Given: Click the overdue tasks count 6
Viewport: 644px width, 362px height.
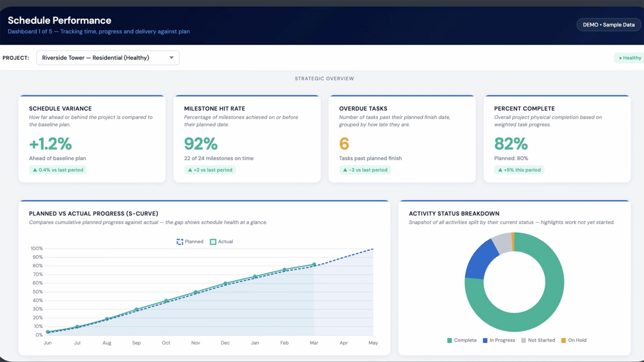Looking at the screenshot, I should (x=344, y=144).
